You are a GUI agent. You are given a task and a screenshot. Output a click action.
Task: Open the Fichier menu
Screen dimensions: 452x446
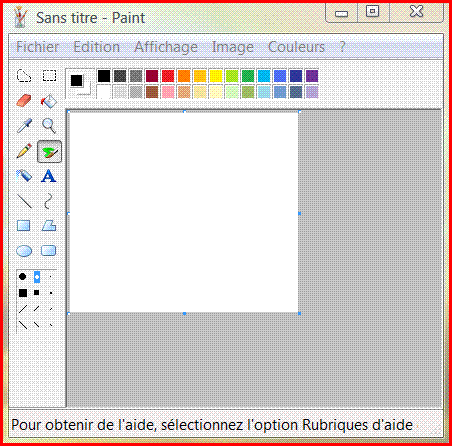tap(38, 47)
